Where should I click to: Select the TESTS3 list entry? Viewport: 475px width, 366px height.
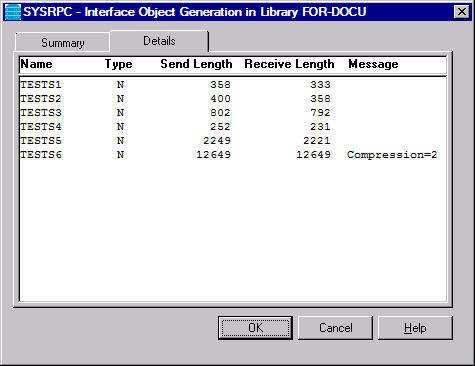233,113
